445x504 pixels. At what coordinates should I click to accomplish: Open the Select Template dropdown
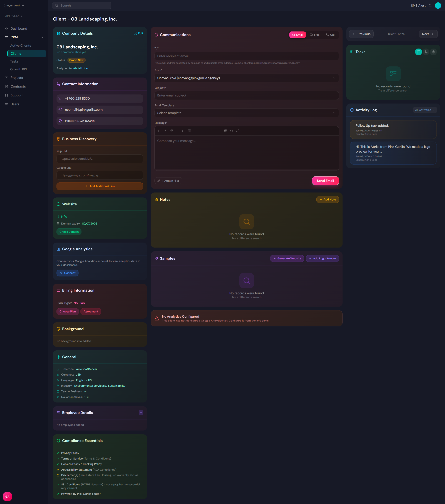[246, 113]
